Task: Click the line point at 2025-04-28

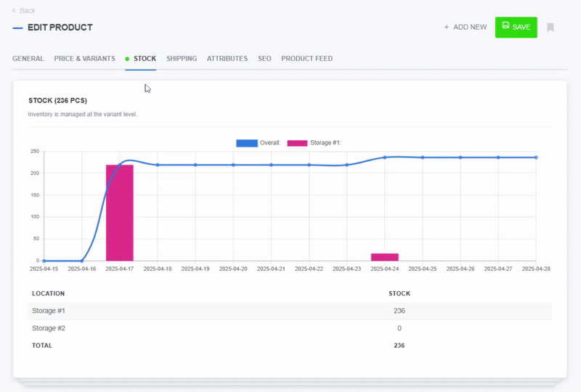Action: coord(536,158)
